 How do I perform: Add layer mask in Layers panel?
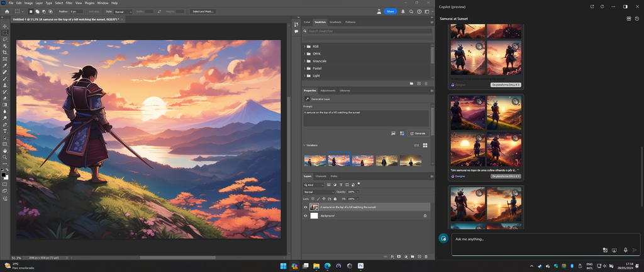point(399,256)
